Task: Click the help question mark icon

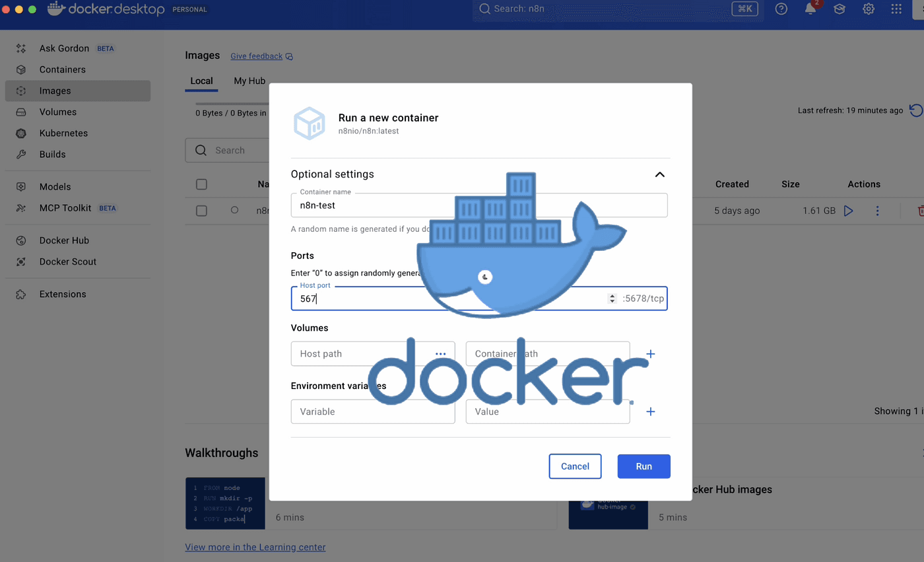Action: pyautogui.click(x=781, y=9)
